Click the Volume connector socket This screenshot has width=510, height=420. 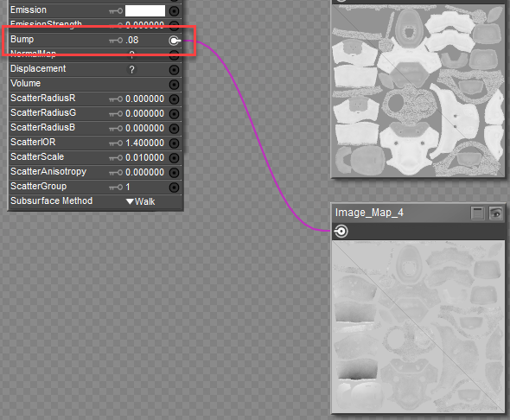coord(175,85)
